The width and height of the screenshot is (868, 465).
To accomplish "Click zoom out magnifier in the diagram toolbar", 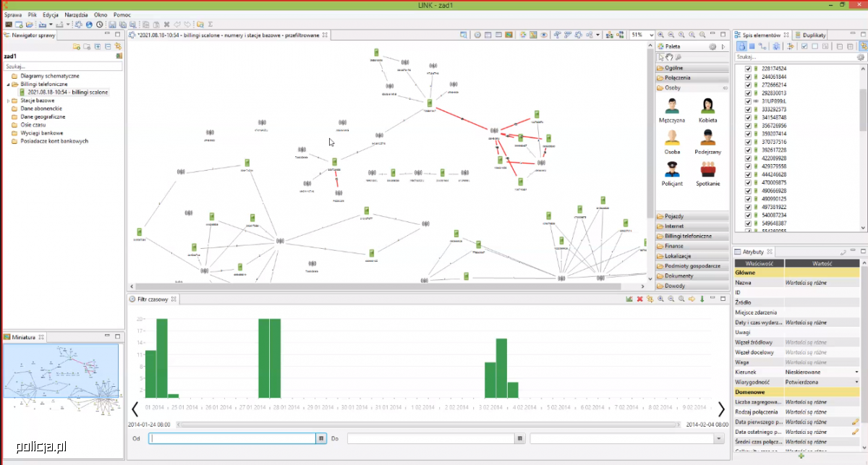I will (671, 35).
